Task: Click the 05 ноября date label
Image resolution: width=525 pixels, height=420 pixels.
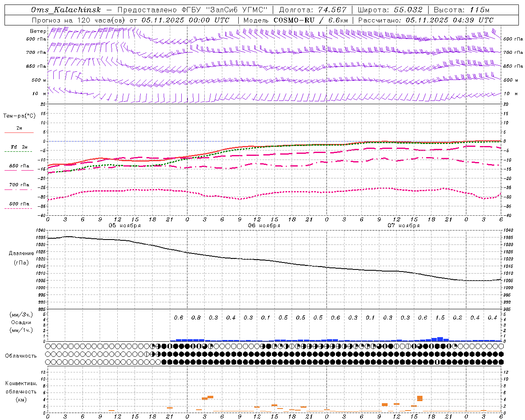Action: (x=125, y=226)
